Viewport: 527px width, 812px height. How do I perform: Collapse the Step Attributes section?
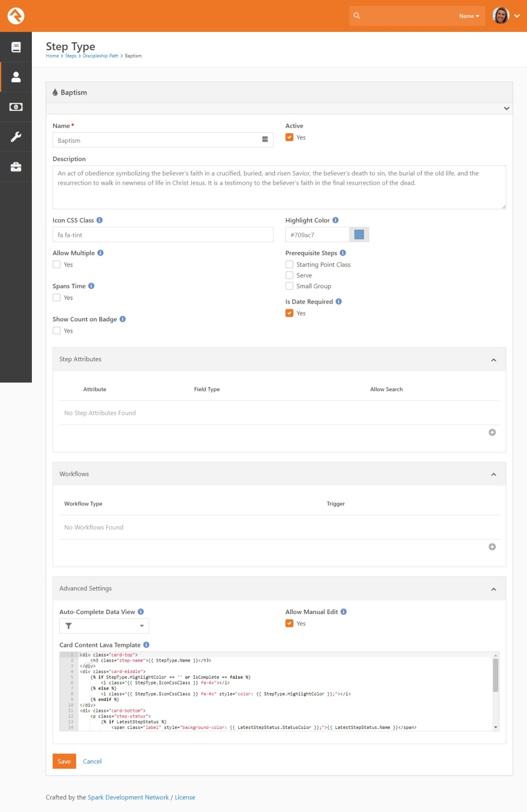[x=494, y=360]
